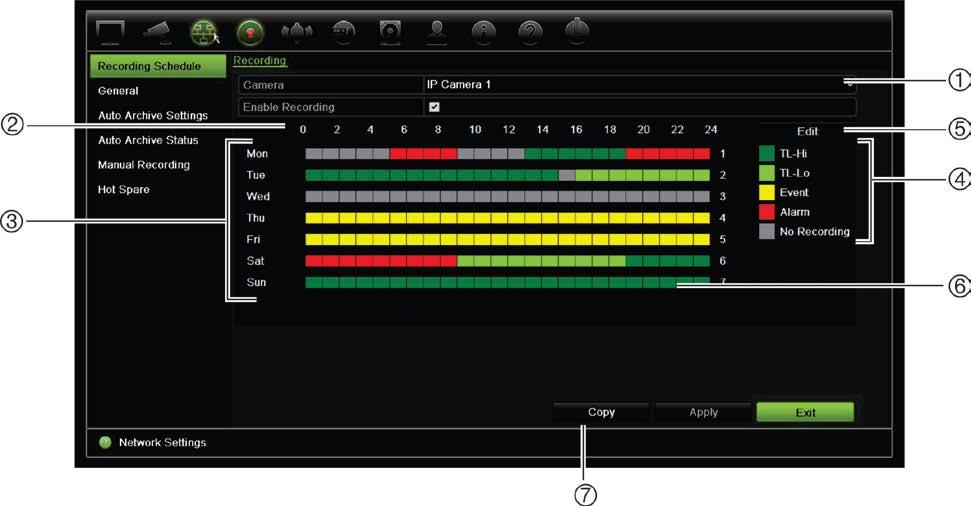Open the User Management person icon

pyautogui.click(x=437, y=33)
